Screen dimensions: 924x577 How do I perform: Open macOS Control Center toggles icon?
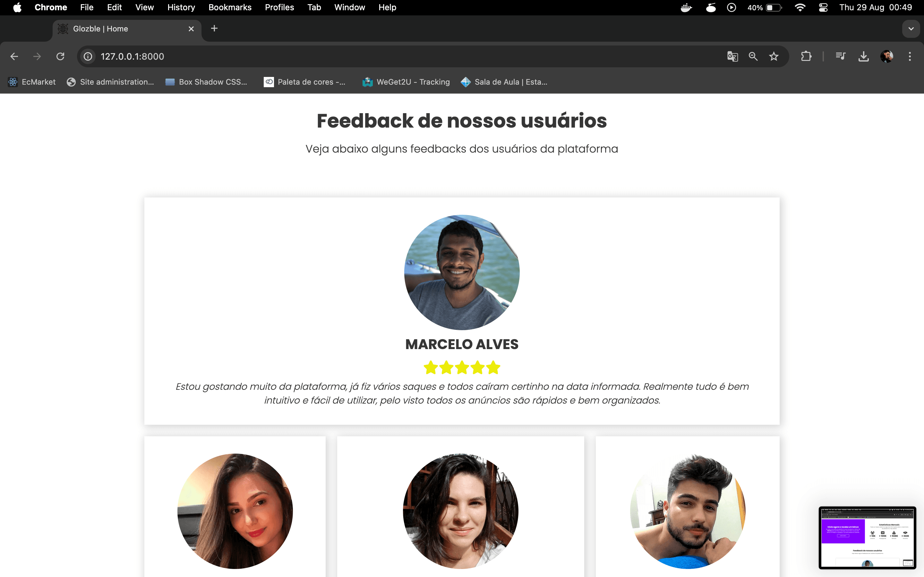(x=823, y=8)
